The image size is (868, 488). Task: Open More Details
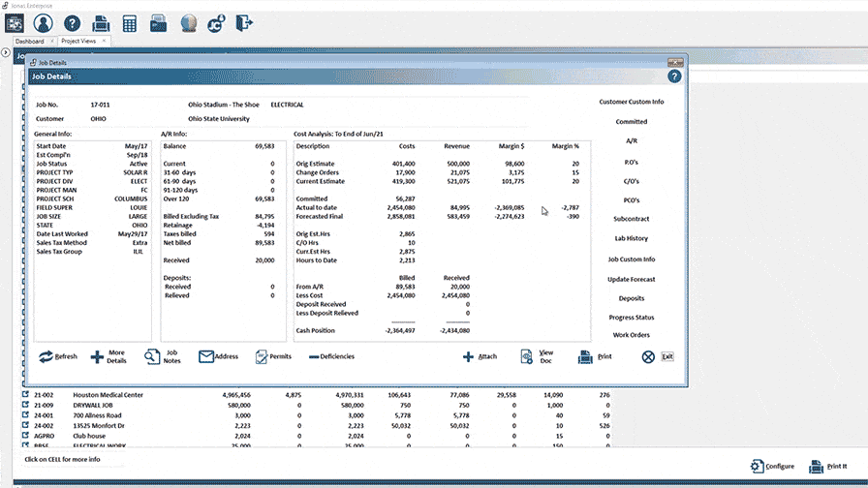click(x=109, y=357)
